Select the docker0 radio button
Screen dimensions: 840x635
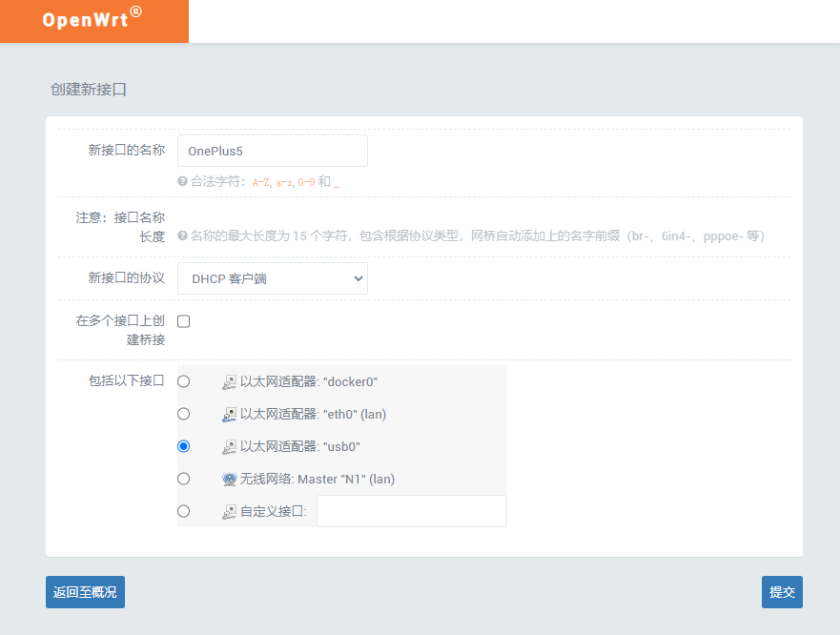(184, 381)
